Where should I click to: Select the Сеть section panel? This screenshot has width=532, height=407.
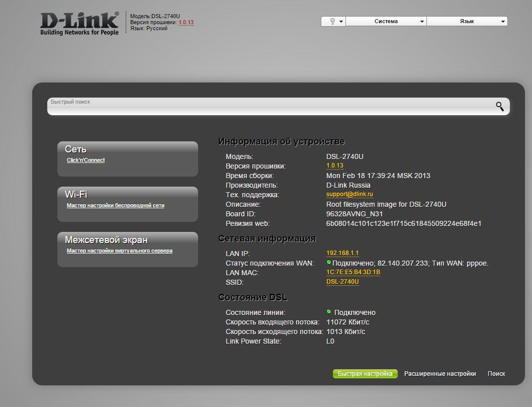pyautogui.click(x=128, y=159)
